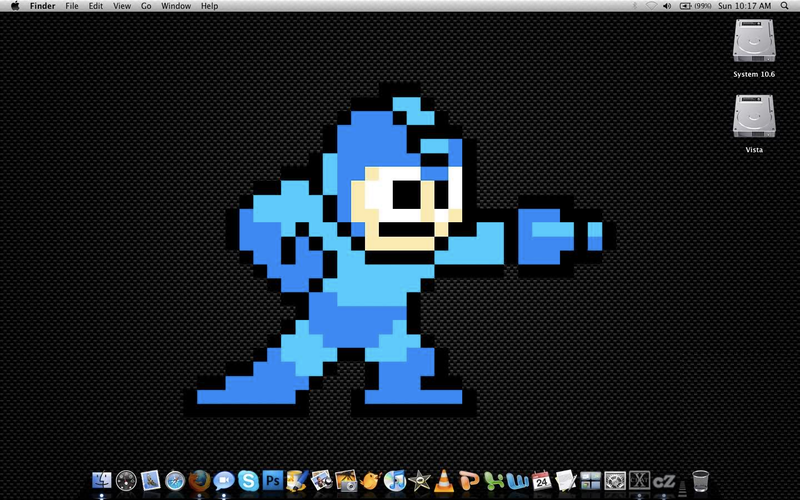
Task: Launch iPhoto from the Dock
Action: (346, 481)
